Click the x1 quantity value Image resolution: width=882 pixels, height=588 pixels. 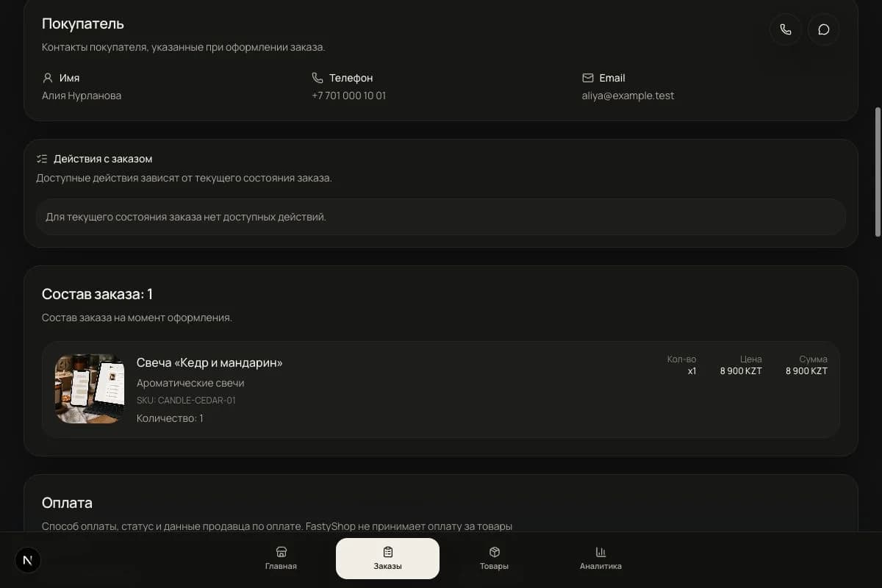pos(692,371)
